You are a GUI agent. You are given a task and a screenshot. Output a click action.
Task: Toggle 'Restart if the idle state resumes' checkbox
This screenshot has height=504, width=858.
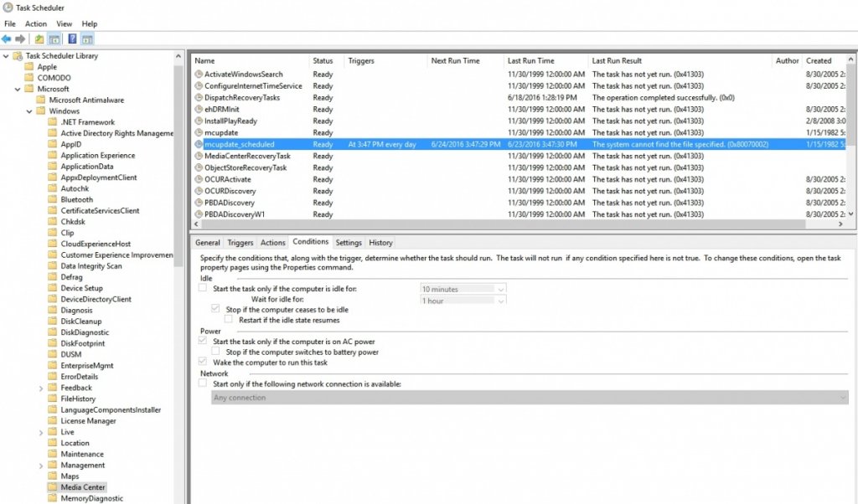[x=229, y=319]
